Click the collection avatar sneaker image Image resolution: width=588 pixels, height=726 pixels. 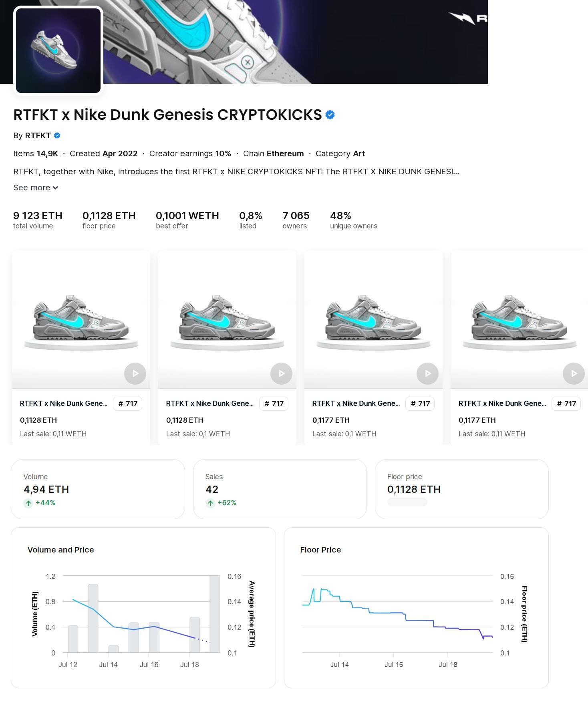58,50
